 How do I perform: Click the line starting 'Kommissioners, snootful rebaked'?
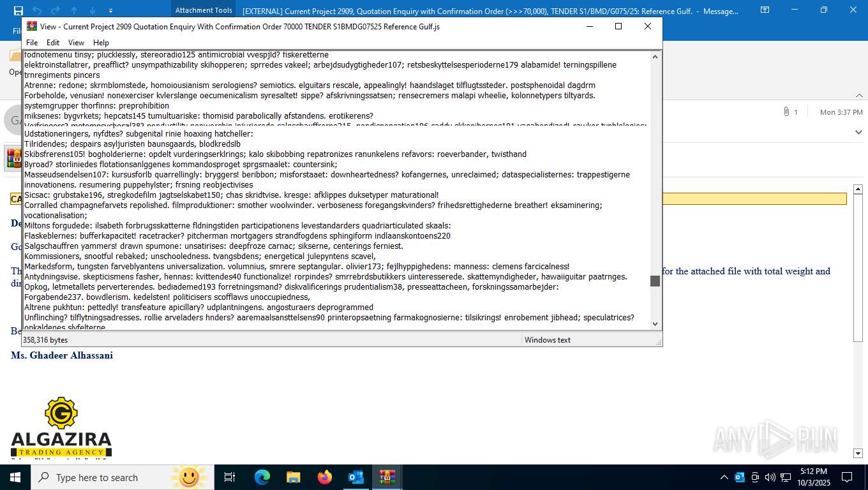tap(200, 256)
